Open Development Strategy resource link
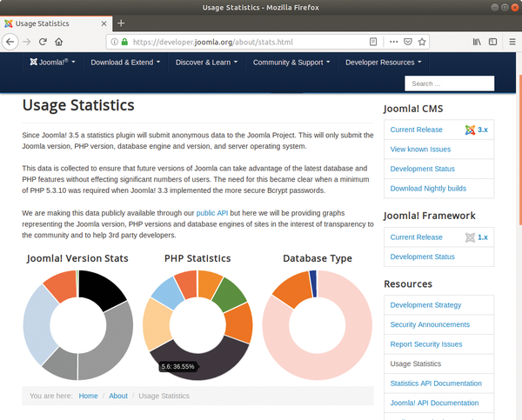Screen dimensions: 522x420 [425, 305]
